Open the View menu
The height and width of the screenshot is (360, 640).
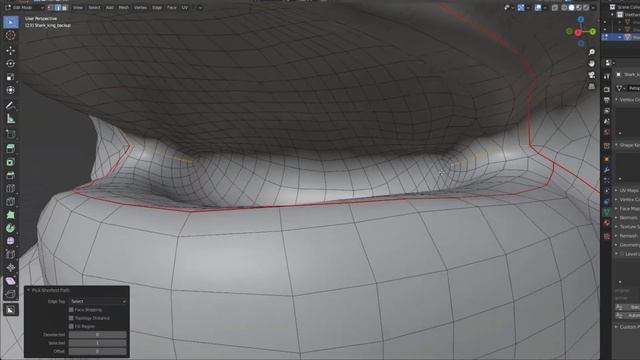(x=78, y=7)
